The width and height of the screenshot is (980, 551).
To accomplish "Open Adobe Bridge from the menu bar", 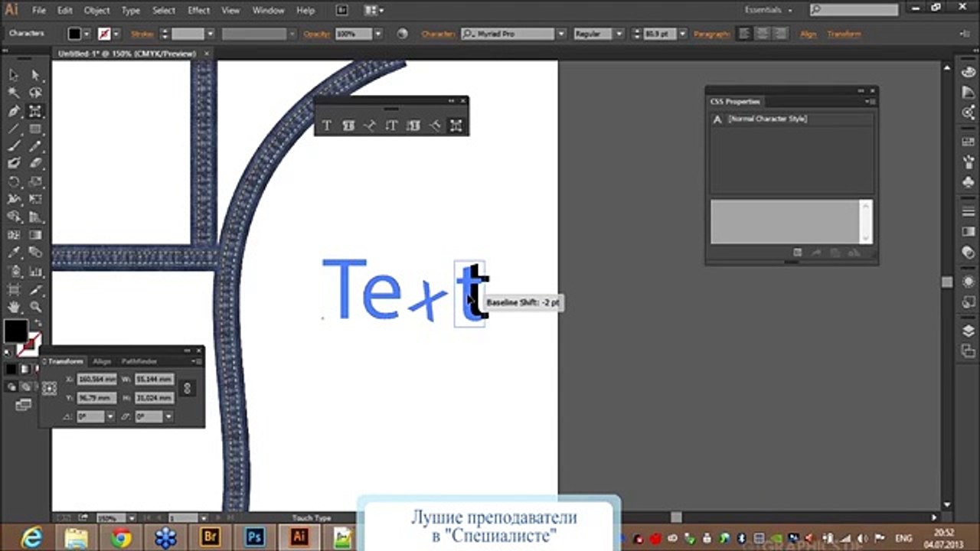I will pos(342,11).
